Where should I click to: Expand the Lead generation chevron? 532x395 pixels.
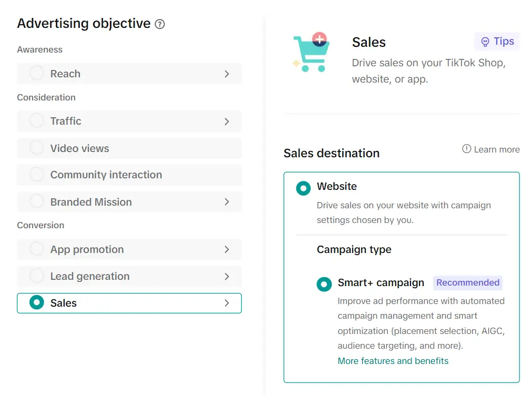click(x=227, y=277)
